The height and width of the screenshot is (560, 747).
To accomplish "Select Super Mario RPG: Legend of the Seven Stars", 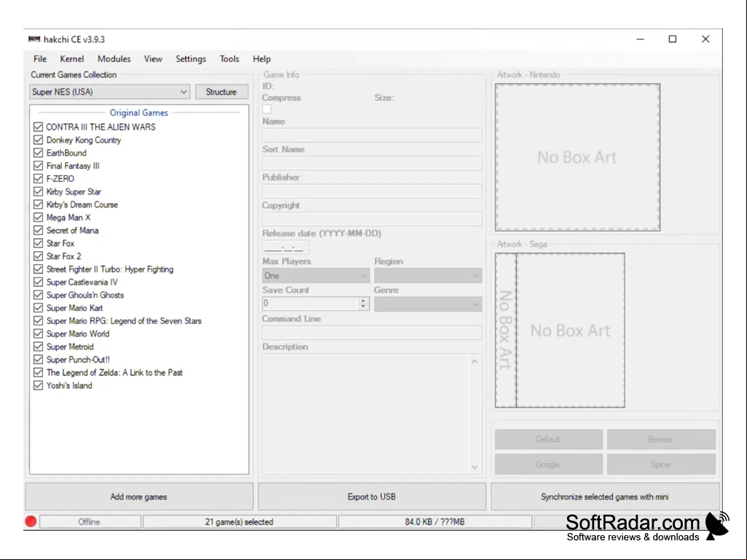I will (124, 321).
